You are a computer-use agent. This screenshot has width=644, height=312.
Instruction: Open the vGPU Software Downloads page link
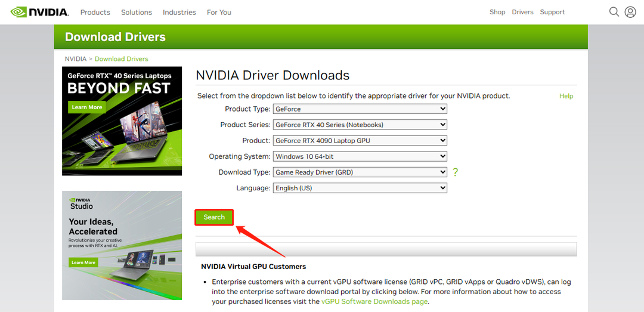tap(374, 302)
